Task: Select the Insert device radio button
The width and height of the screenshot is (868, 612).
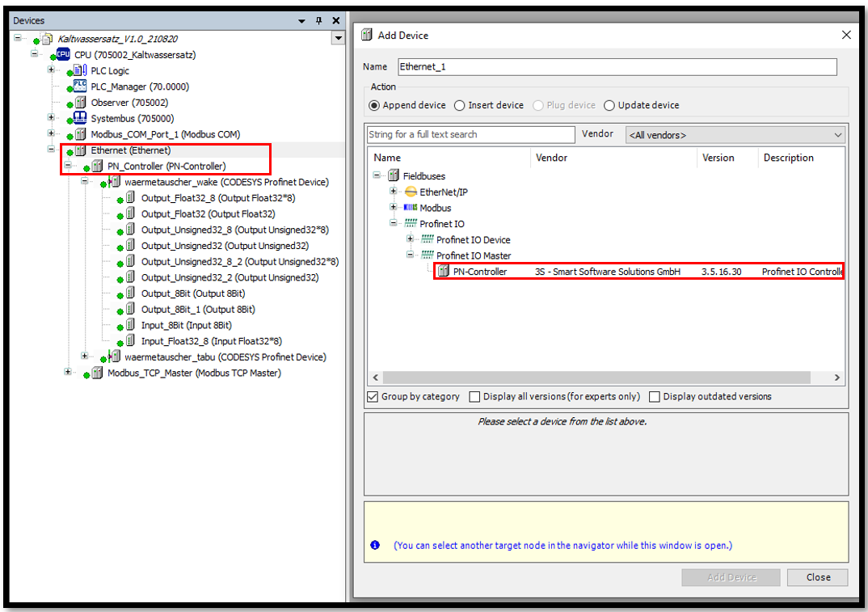Action: (x=460, y=105)
